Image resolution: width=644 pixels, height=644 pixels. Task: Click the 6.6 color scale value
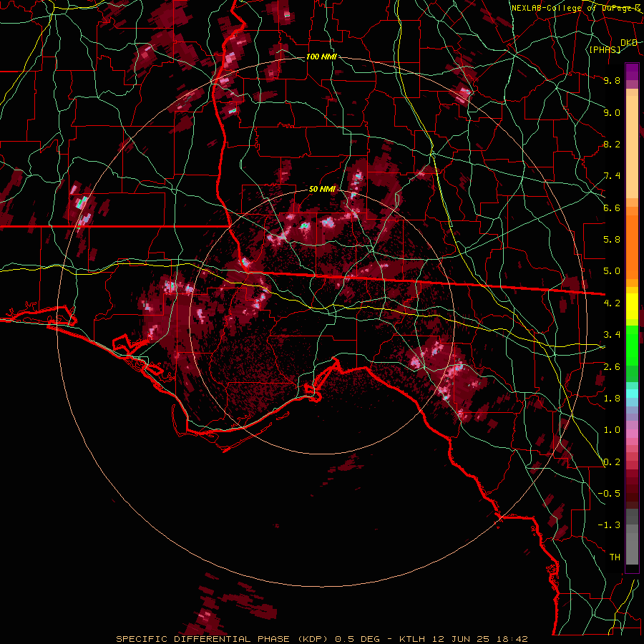pos(612,208)
